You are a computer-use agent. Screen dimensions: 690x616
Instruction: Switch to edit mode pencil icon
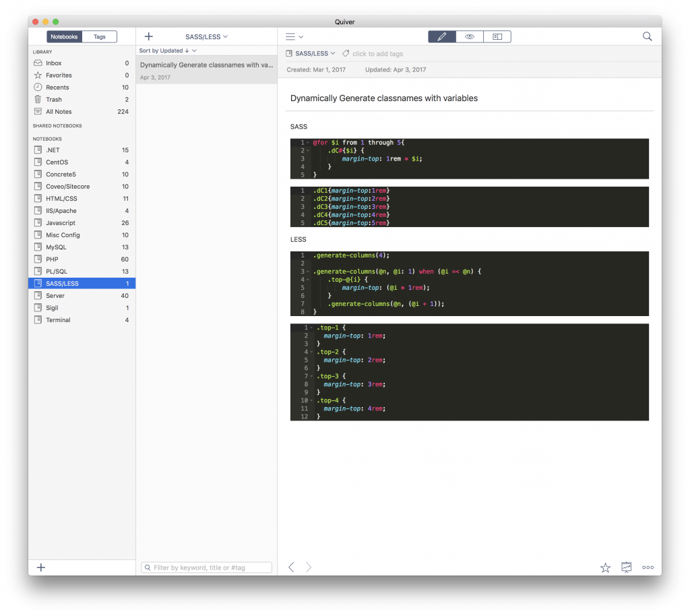click(442, 36)
